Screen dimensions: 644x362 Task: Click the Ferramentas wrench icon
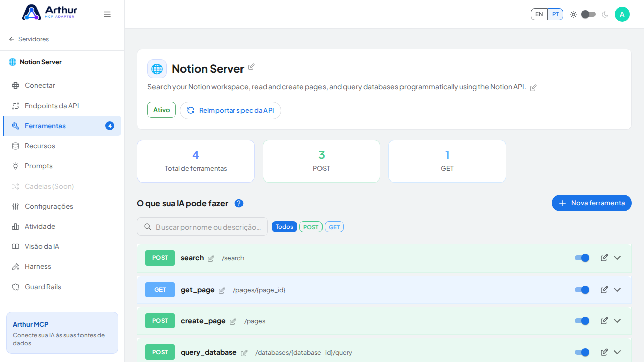click(16, 126)
